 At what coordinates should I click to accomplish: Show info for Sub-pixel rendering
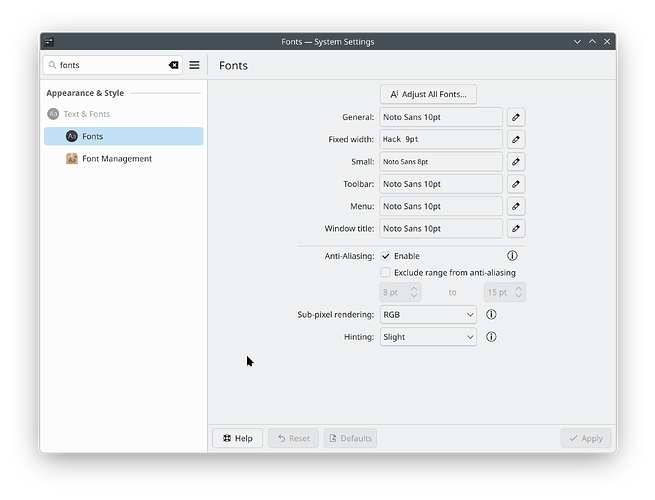click(x=491, y=314)
